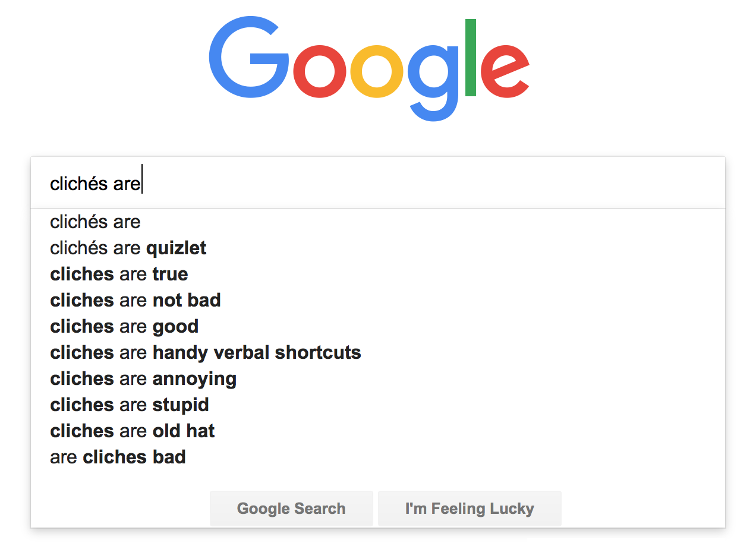Choose the 'cliches are good' suggestion
Viewport: 756px width, 543px height.
tap(124, 326)
